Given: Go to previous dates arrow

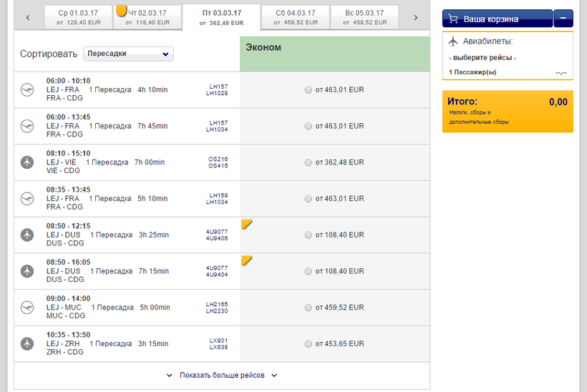Looking at the screenshot, I should coord(28,17).
